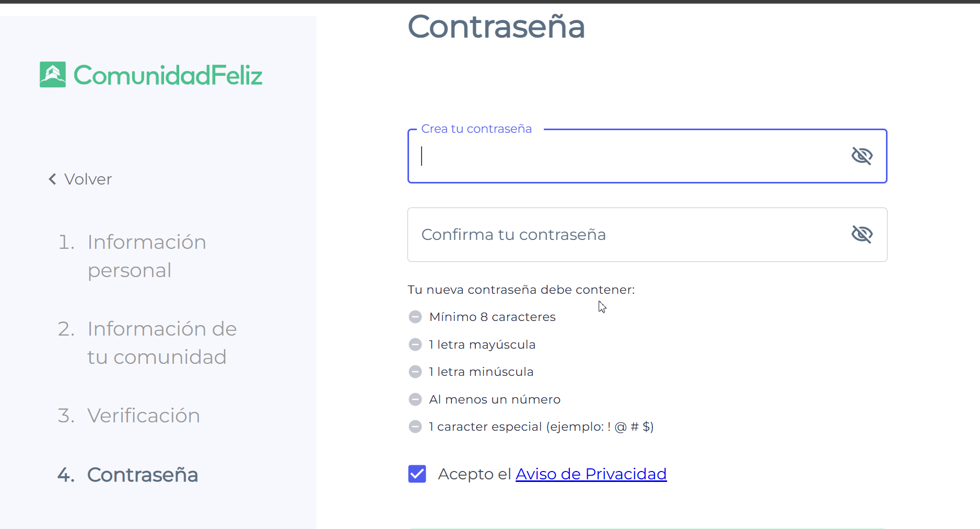Screen dimensions: 980x529
Task: Click the Al menos un número status icon
Action: 415,399
